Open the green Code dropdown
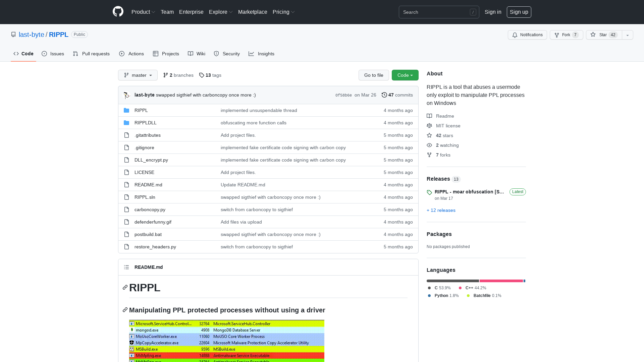Image resolution: width=644 pixels, height=362 pixels. click(x=405, y=75)
